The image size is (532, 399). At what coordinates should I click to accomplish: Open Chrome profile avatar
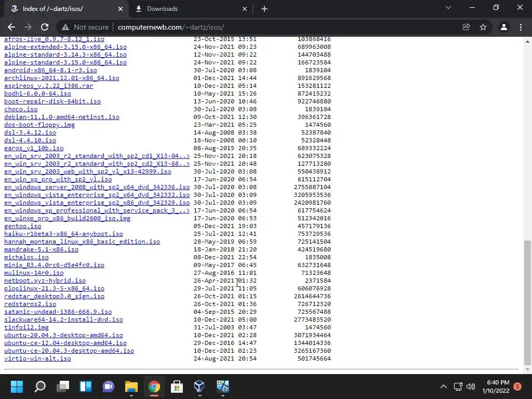click(x=504, y=27)
